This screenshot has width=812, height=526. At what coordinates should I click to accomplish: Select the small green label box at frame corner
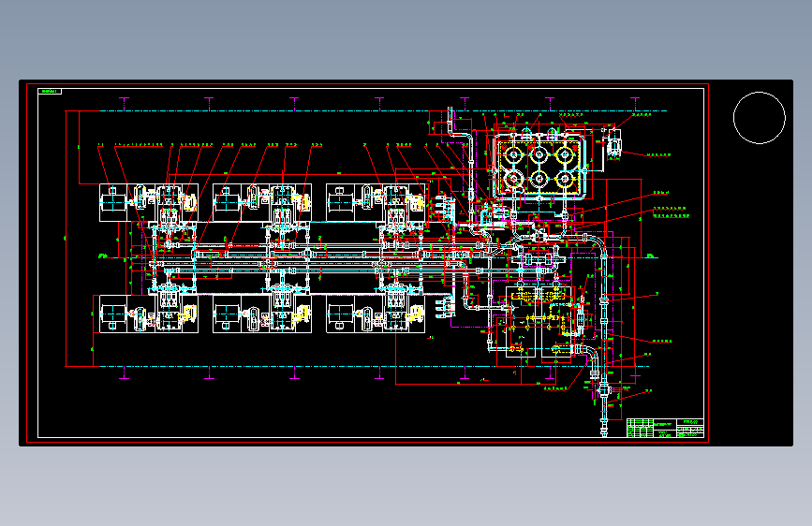[50, 91]
